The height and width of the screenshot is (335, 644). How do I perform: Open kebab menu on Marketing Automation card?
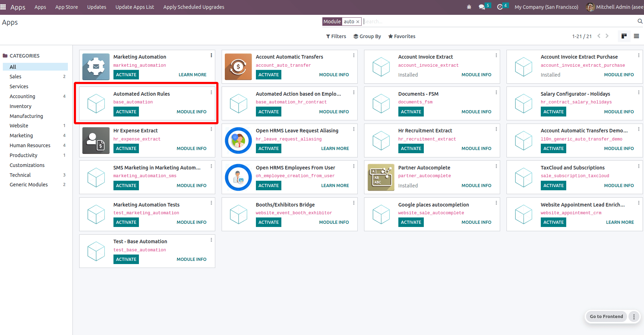coord(211,55)
